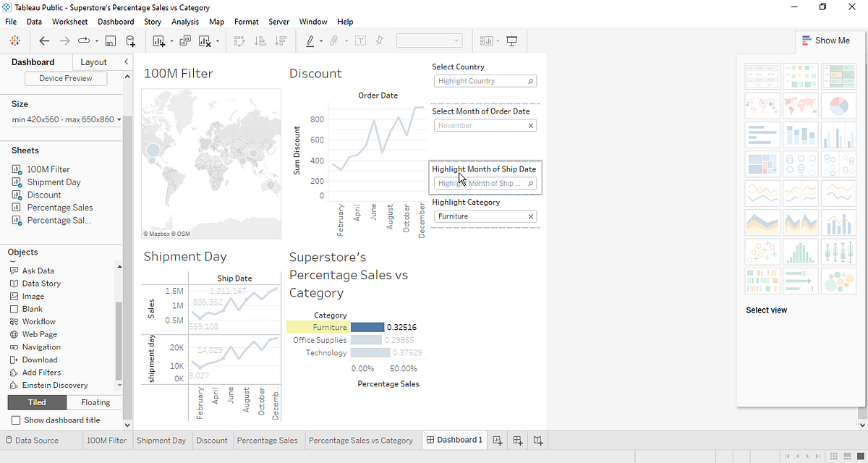Switch to the Layout tab
This screenshot has width=868, height=463.
point(93,62)
